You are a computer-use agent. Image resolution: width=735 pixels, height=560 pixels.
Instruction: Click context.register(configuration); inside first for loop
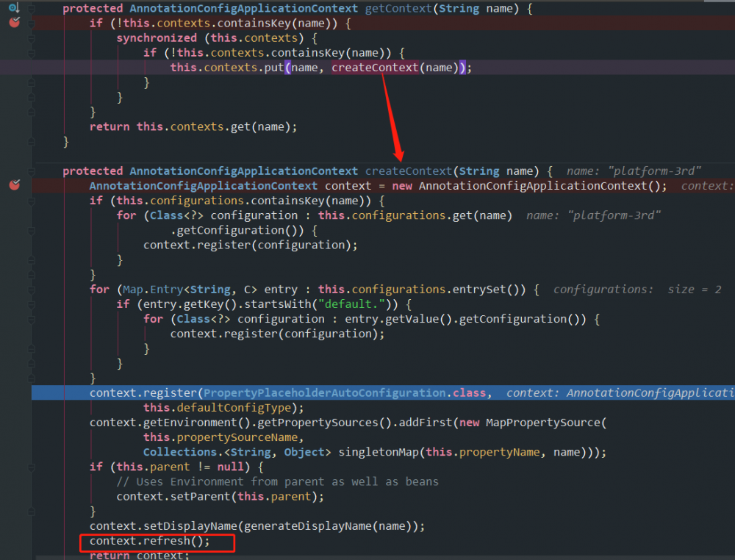[x=251, y=245]
